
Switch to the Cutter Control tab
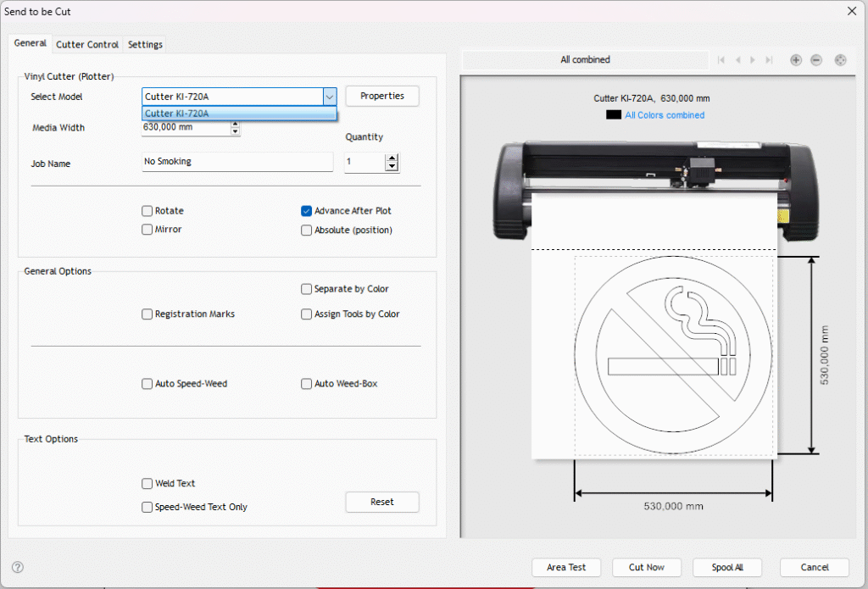click(87, 44)
